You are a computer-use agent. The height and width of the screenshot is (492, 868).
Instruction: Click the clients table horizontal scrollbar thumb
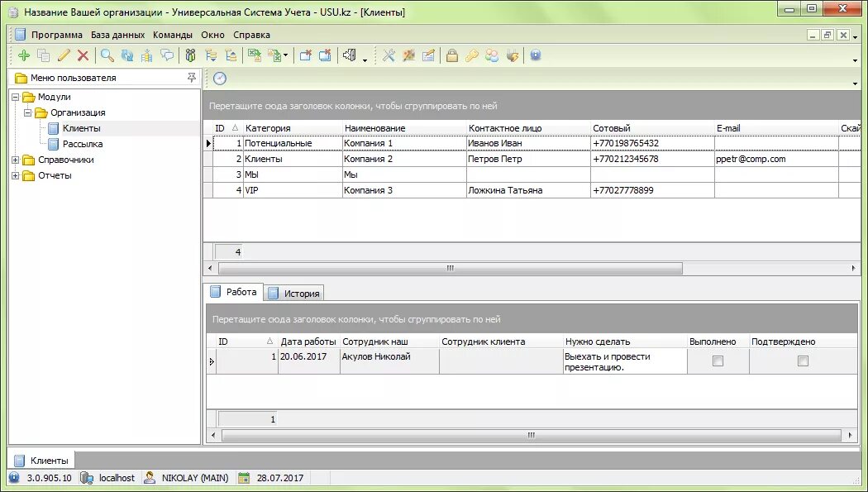click(451, 268)
